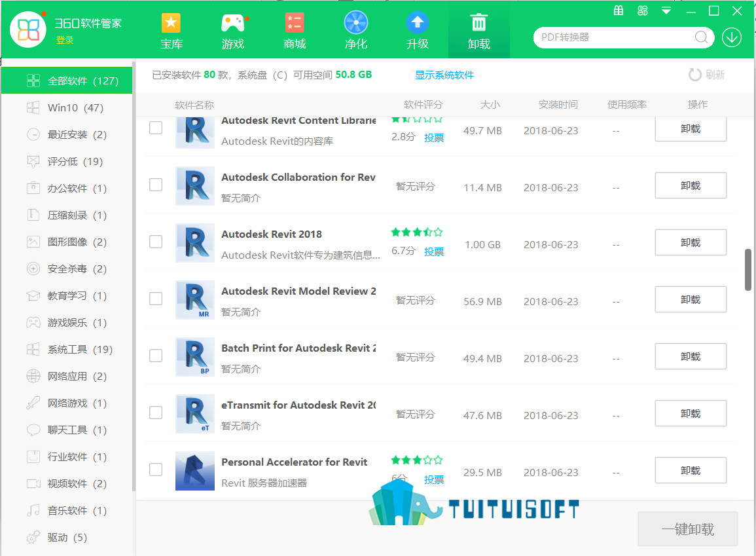Viewport: 756px width, 556px height.
Task: Open the download manager arrow icon
Action: coord(731,37)
